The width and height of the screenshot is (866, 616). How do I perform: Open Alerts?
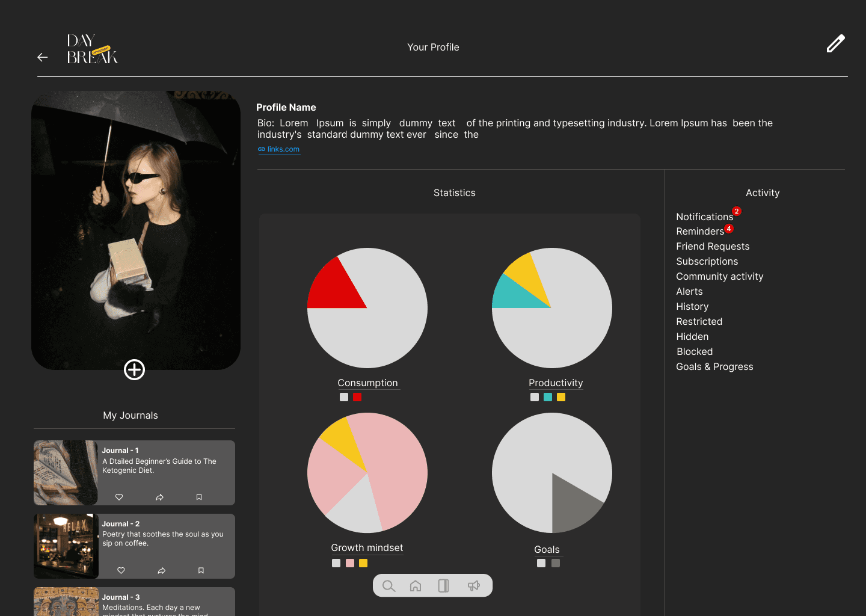click(689, 291)
